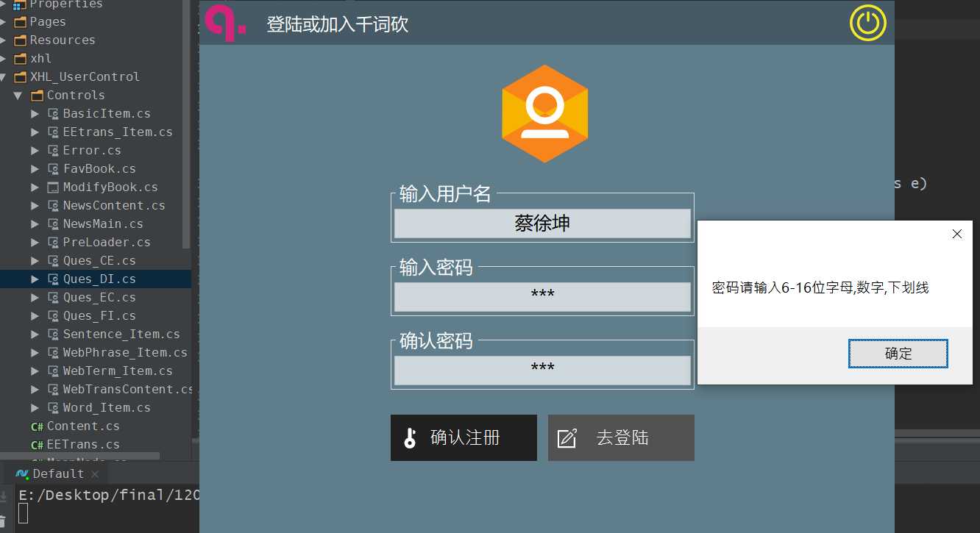Expand the ModifyBook.cs node
Screen dimensions: 980x533
[35, 187]
